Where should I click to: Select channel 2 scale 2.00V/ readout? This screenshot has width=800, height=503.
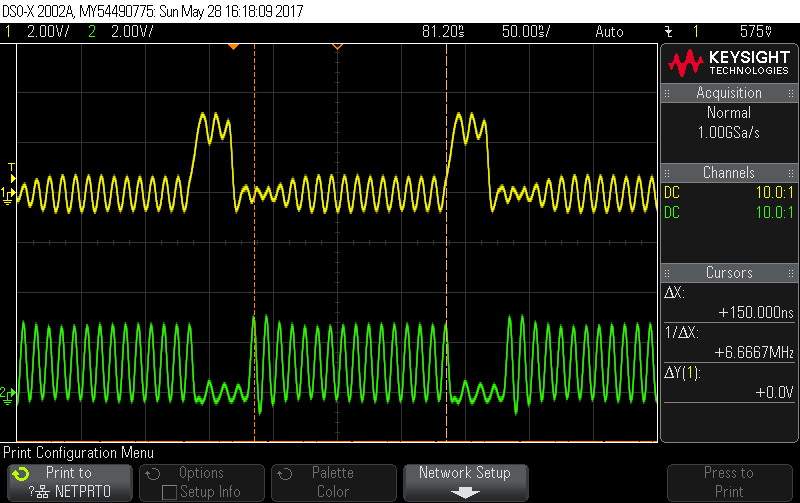pyautogui.click(x=132, y=32)
